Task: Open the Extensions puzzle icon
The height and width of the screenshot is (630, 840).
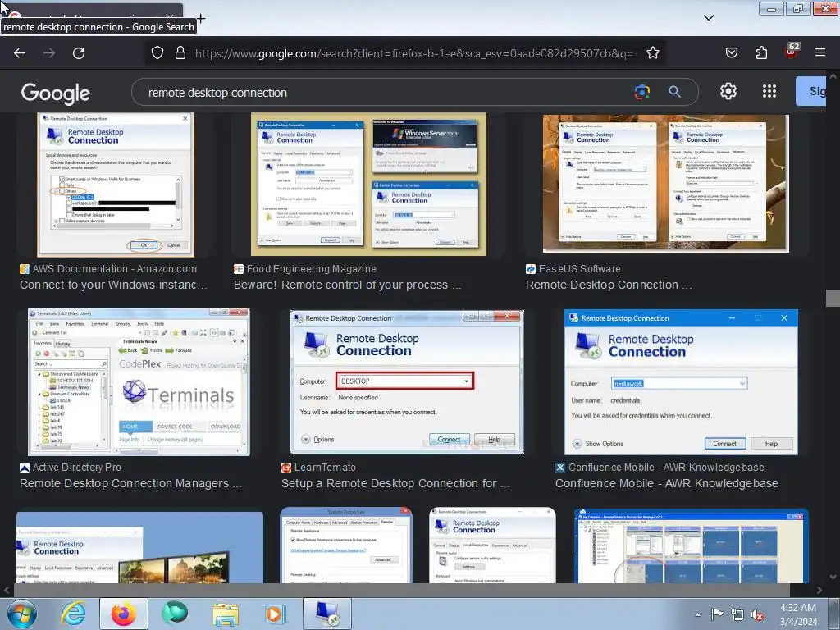Action: [761, 53]
